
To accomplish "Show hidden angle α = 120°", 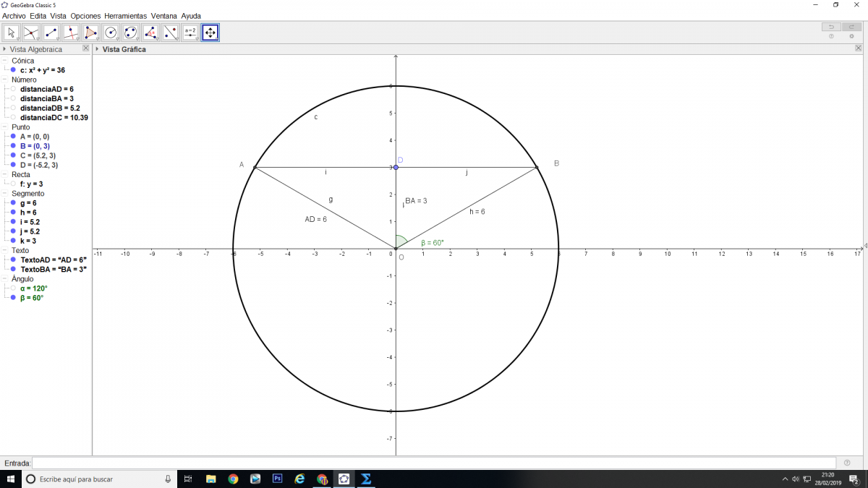I will tap(13, 288).
